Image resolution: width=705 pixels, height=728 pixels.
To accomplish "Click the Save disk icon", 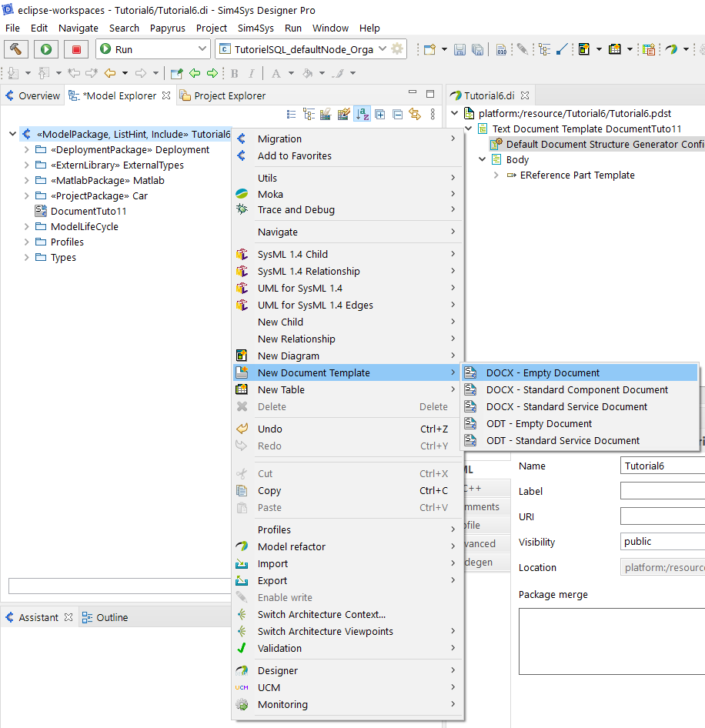I will coord(459,49).
